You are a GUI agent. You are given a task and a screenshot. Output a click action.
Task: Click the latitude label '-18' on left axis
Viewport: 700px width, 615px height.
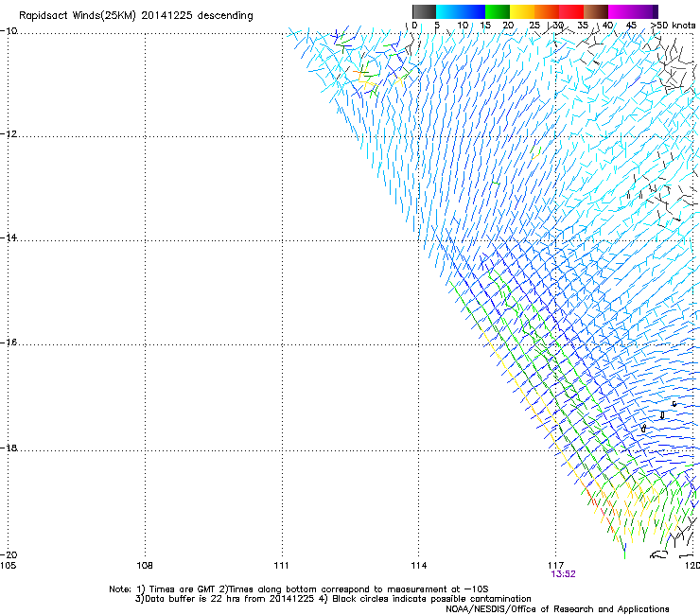[9, 448]
